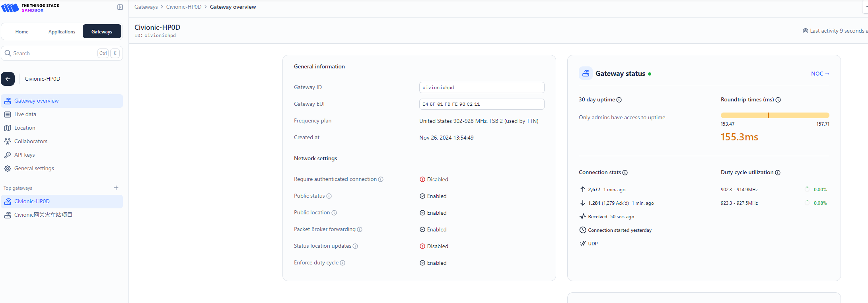Viewport: 868px width, 303px height.
Task: Open the General settings page
Action: pyautogui.click(x=62, y=169)
